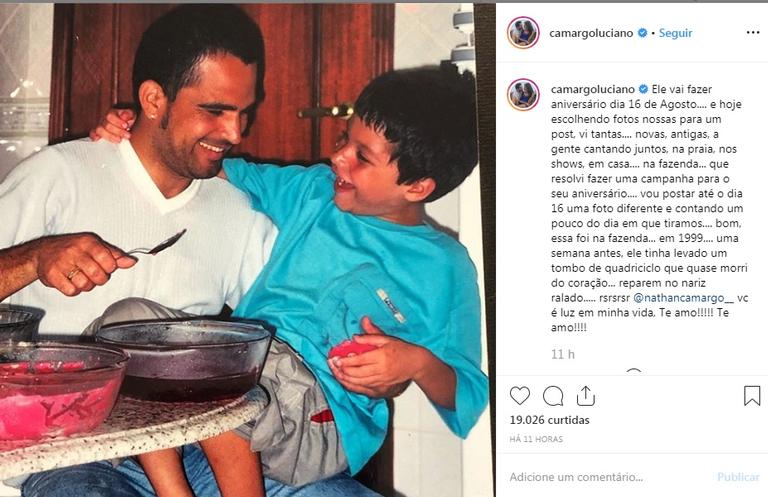The image size is (768, 497).
Task: Open more options three-dot menu
Action: point(753,33)
